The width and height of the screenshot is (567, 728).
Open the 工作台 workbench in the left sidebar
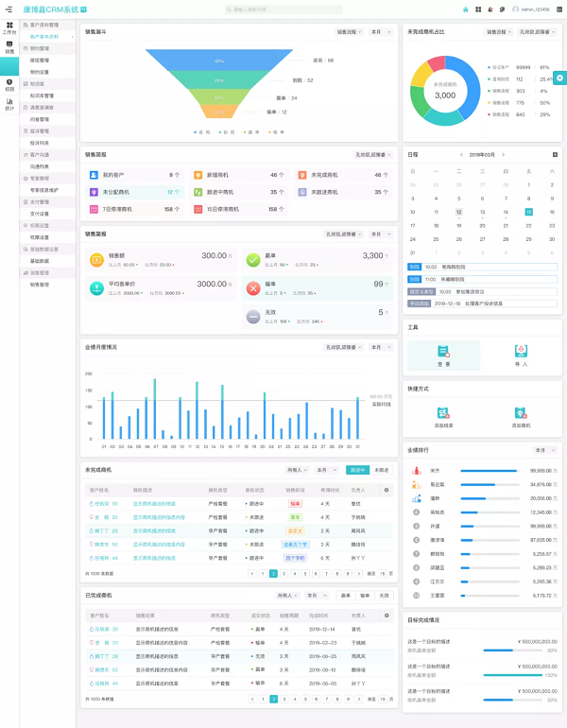click(9, 28)
